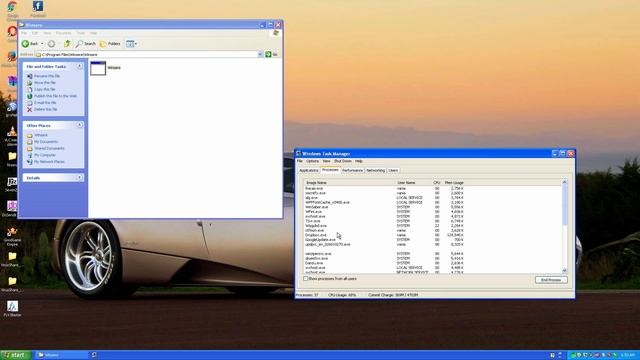
Task: Click the Explorer taskbar button
Action: [61, 355]
